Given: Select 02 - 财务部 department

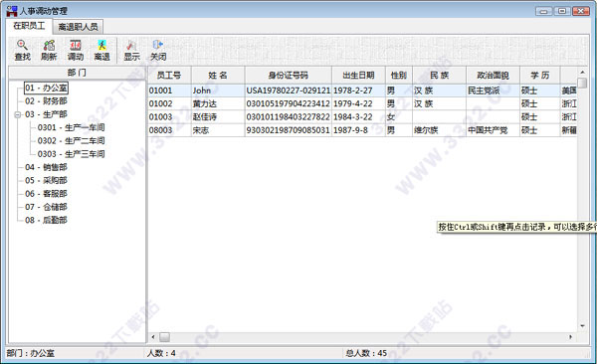Looking at the screenshot, I should click(46, 101).
